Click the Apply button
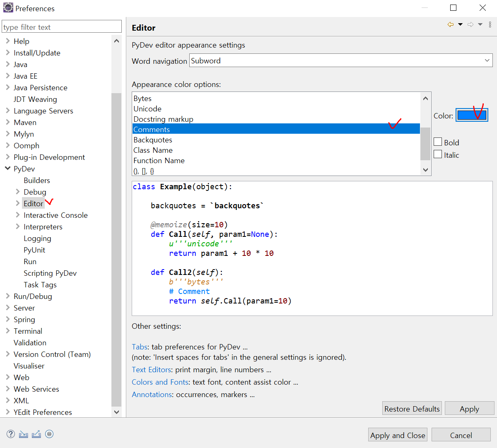Viewport: 497px width, 448px height. tap(469, 409)
